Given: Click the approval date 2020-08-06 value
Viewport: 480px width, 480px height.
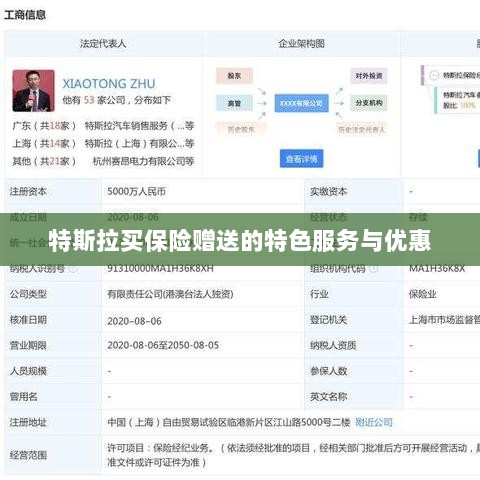Looking at the screenshot, I should (134, 321).
